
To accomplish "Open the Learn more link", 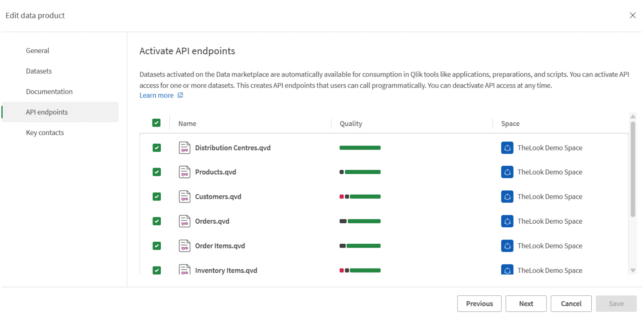I will tap(157, 95).
